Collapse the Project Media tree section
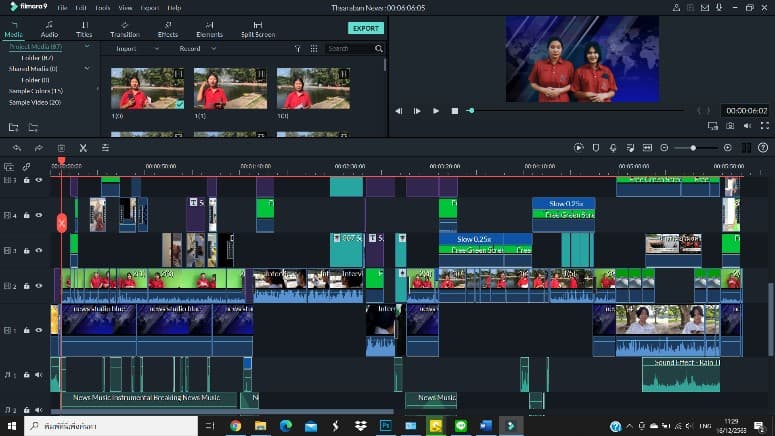 (87, 46)
